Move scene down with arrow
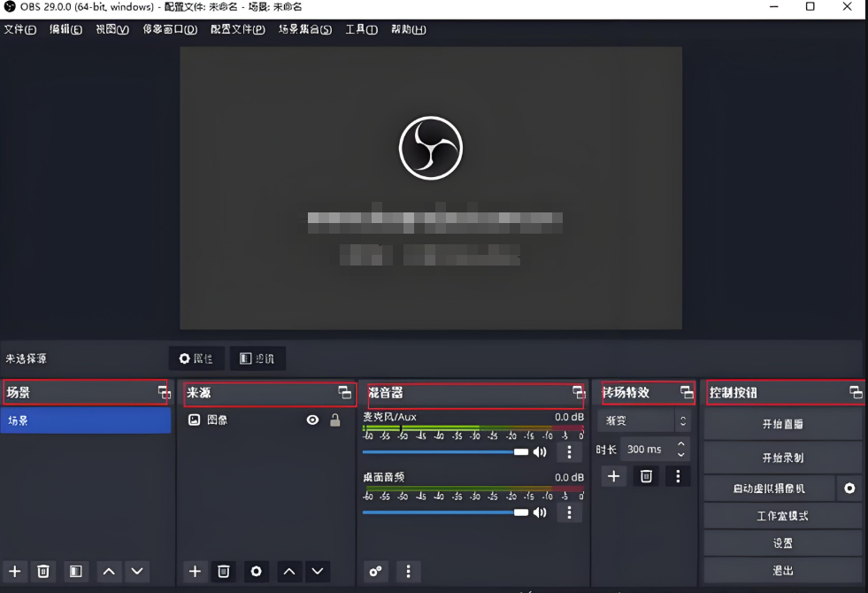This screenshot has height=593, width=868. (x=137, y=572)
